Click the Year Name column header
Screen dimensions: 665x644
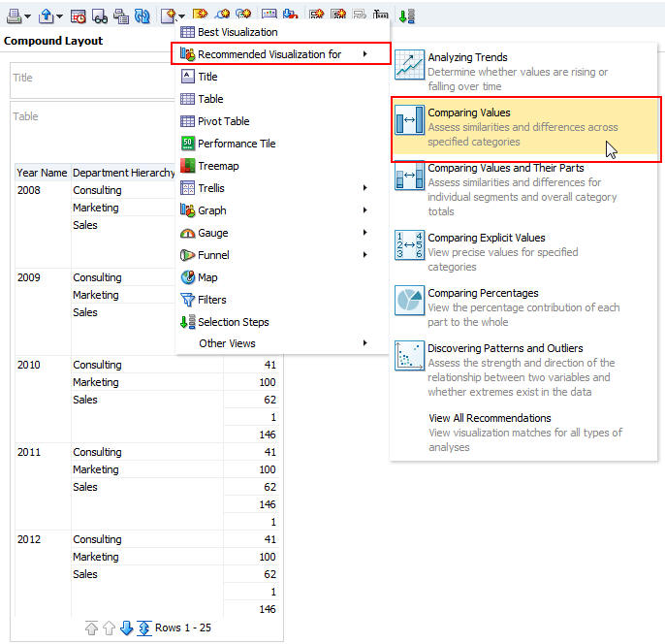click(42, 173)
